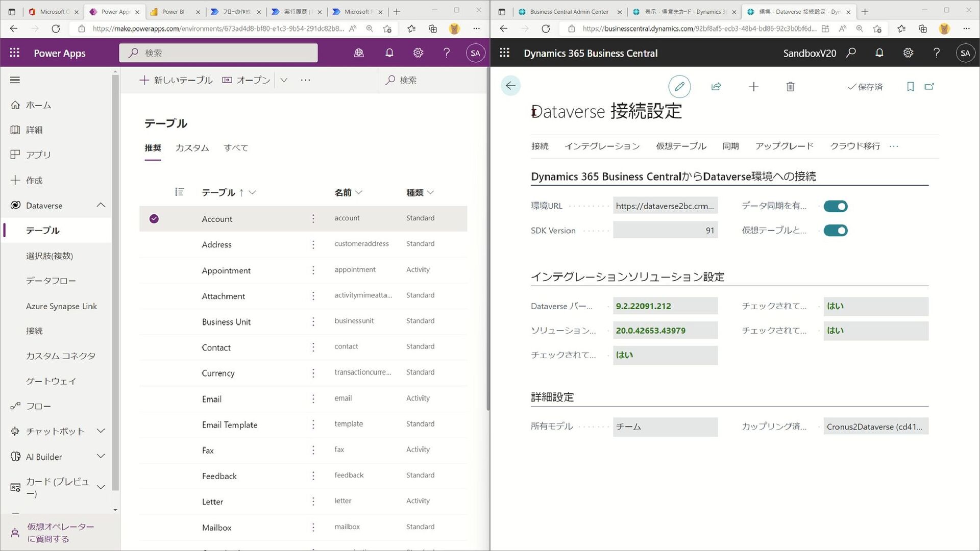The height and width of the screenshot is (551, 980).
Task: Open the 同期 menu in Business Central
Action: coord(730,146)
